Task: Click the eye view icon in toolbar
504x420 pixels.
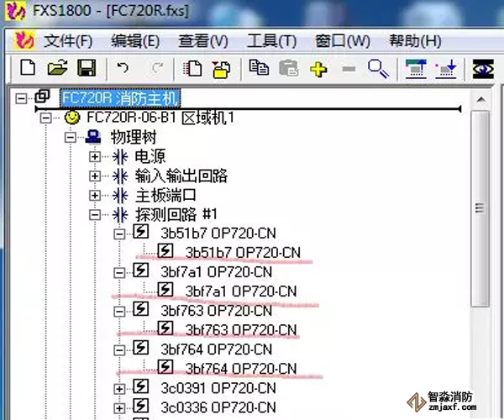Action: (482, 69)
